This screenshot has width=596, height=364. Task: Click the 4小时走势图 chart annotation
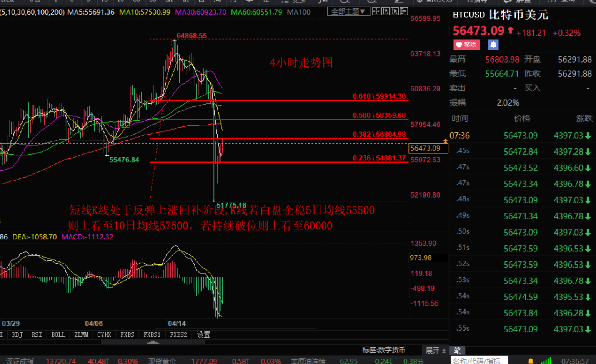pyautogui.click(x=301, y=63)
